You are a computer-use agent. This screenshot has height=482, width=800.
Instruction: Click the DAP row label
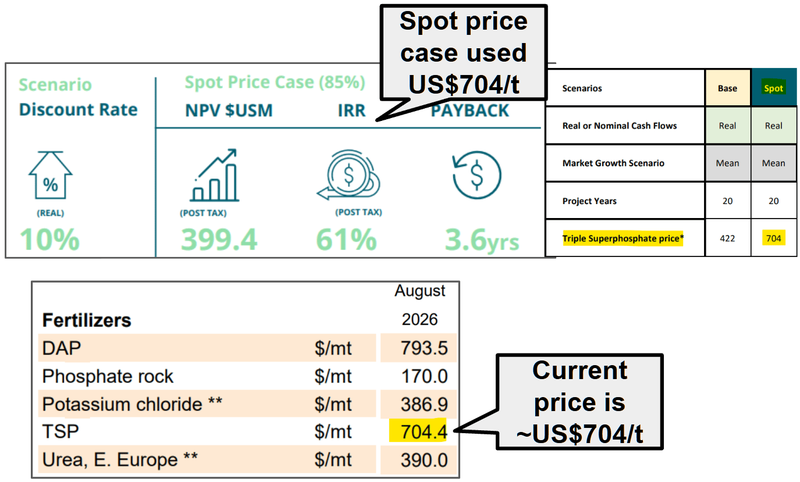tap(62, 348)
